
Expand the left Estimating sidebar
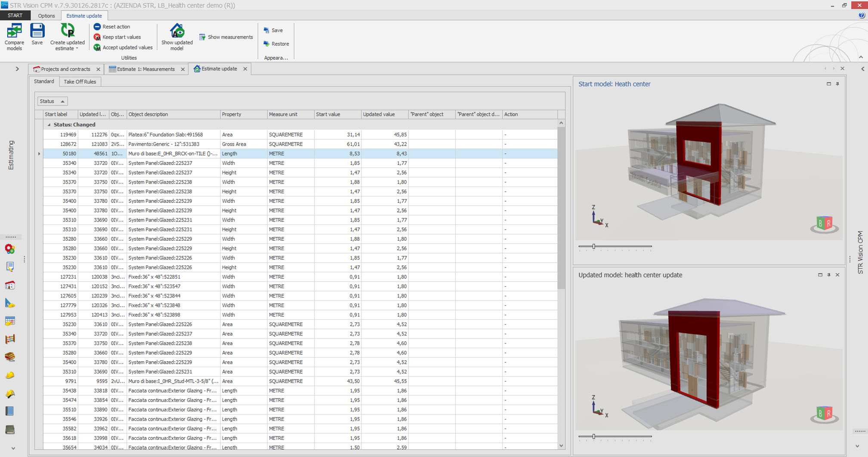[17, 69]
